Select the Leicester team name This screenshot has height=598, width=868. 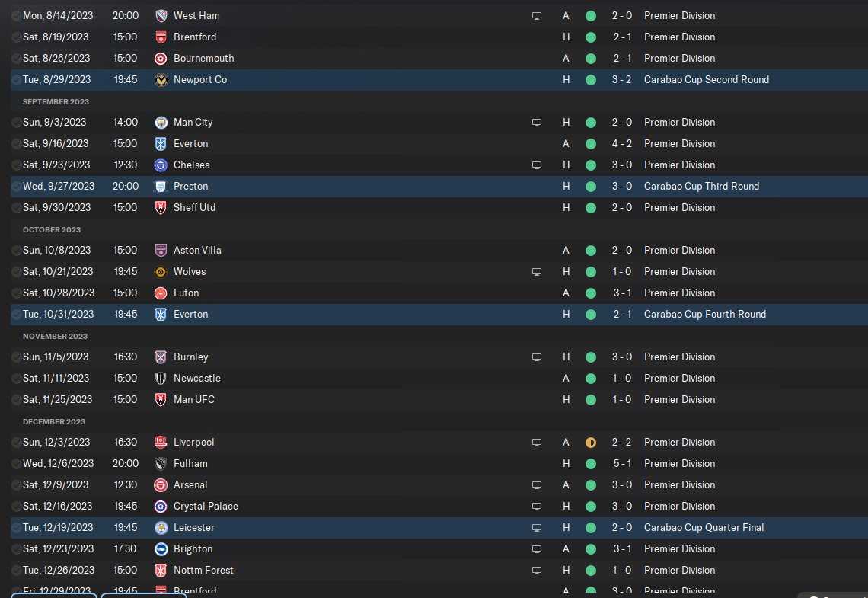tap(193, 528)
